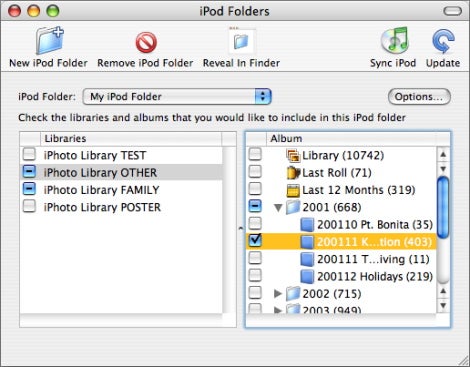Viewport: 470px width, 367px height.
Task: Click the 200110 Pt. Bonita album icon
Action: pos(307,225)
